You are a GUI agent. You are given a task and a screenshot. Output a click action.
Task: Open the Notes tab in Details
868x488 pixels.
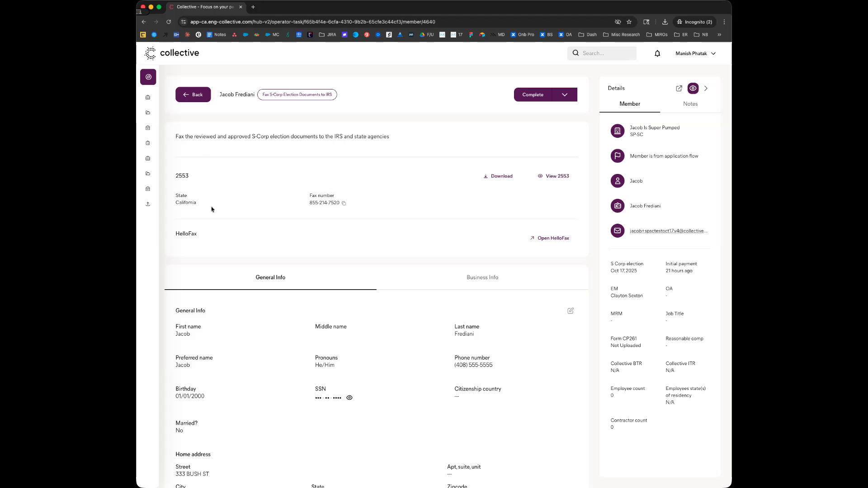click(x=690, y=104)
